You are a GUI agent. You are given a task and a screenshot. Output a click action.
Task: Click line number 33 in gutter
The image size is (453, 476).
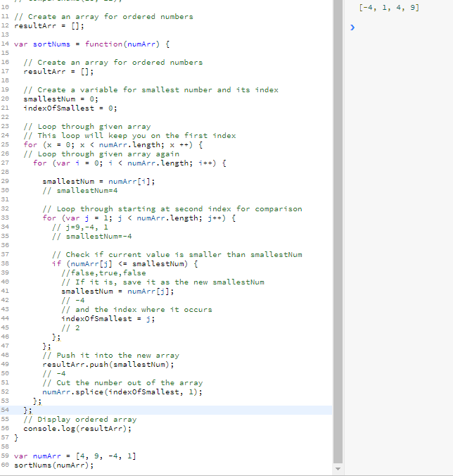(x=5, y=218)
